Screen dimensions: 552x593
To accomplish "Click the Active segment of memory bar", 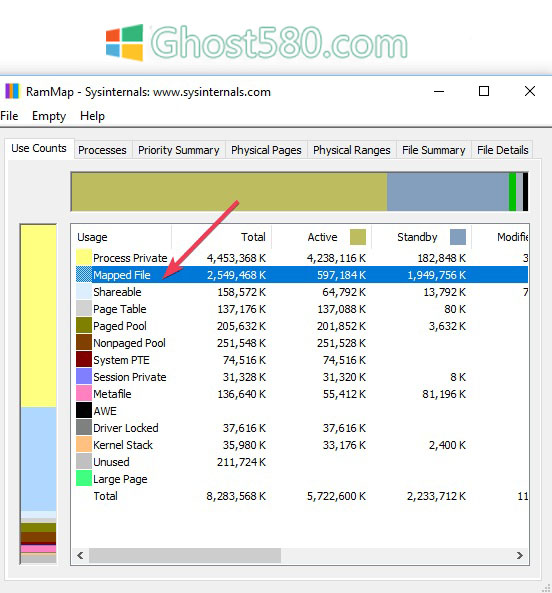I will tap(229, 192).
